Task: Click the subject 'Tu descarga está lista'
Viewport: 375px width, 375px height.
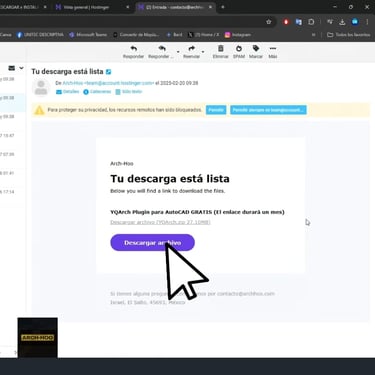Action: pyautogui.click(x=67, y=72)
